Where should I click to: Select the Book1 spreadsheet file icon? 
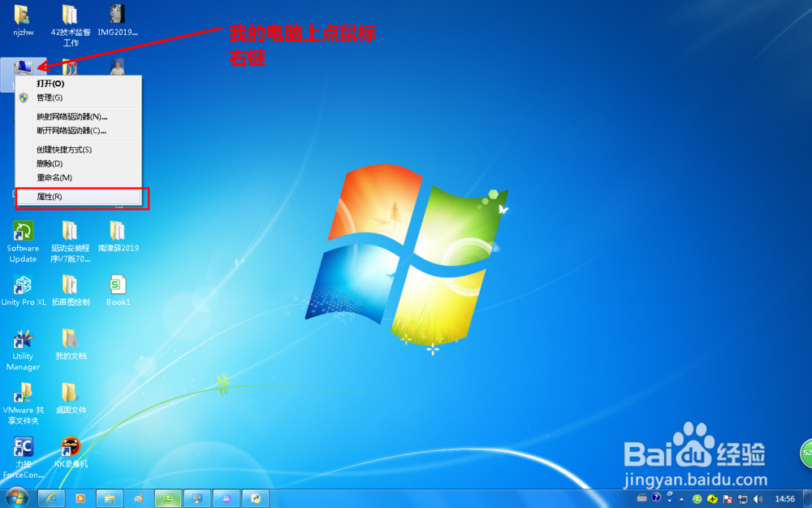tap(118, 290)
